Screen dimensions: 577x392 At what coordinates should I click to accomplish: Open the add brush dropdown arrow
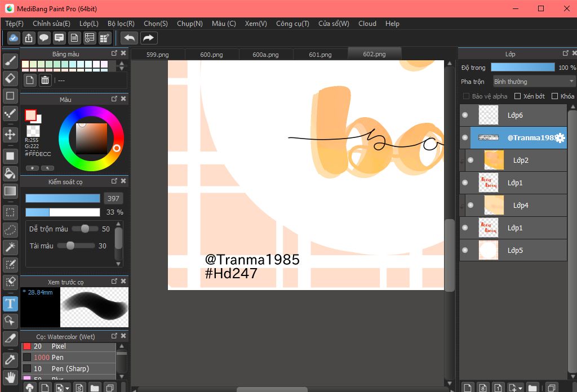coord(68,388)
